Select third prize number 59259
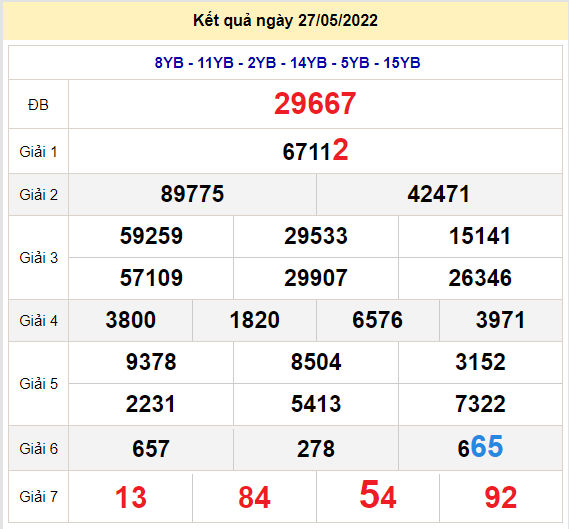 click(151, 236)
